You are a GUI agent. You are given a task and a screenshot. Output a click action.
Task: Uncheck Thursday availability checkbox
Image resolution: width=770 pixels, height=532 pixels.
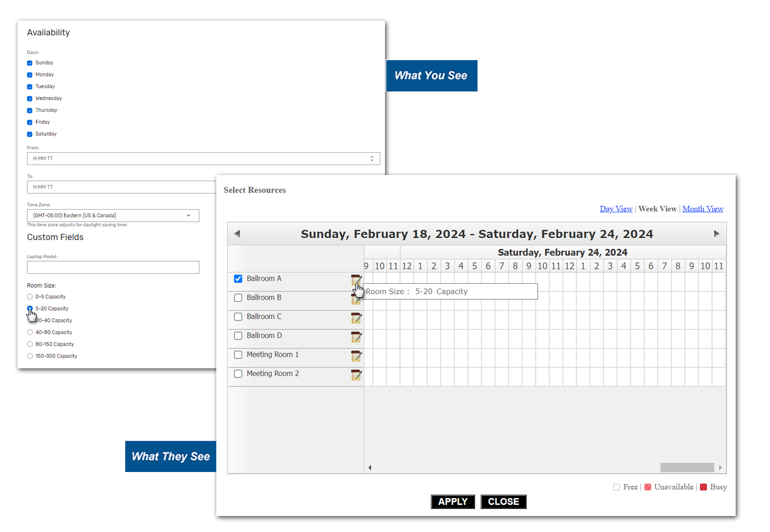[x=30, y=110]
